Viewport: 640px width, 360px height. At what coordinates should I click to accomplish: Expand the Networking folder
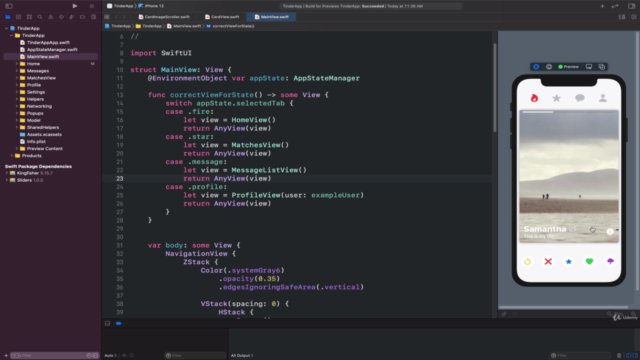[16, 106]
